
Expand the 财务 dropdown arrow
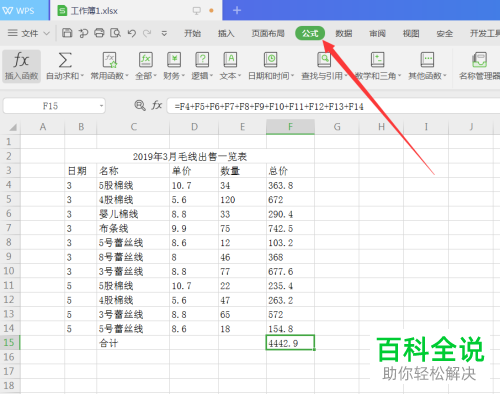[183, 76]
